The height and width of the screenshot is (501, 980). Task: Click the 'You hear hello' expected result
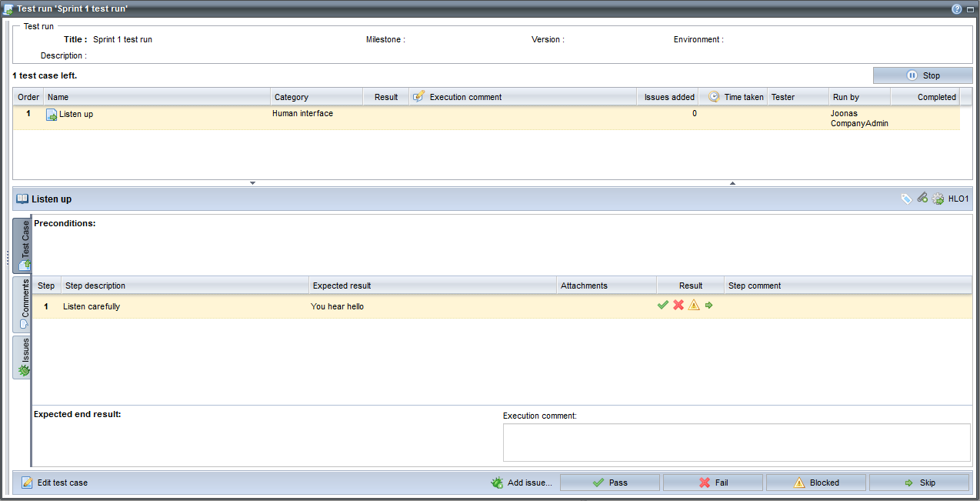coord(337,306)
